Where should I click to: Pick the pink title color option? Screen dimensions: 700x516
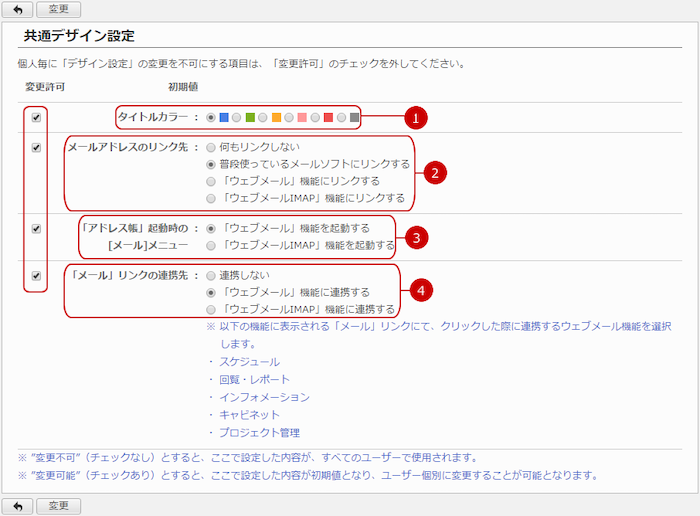coord(289,117)
